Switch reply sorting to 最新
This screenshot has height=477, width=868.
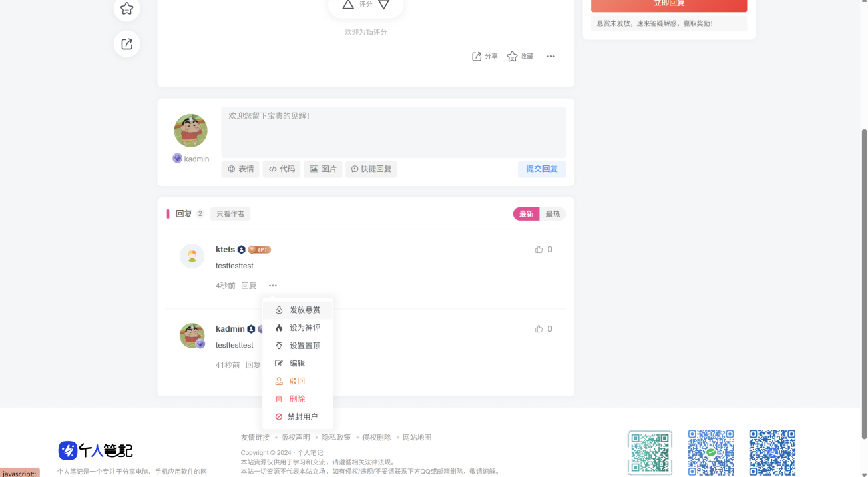pos(526,214)
